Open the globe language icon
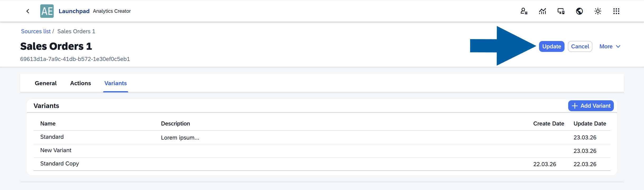Viewport: 644px width, 190px height. [579, 11]
